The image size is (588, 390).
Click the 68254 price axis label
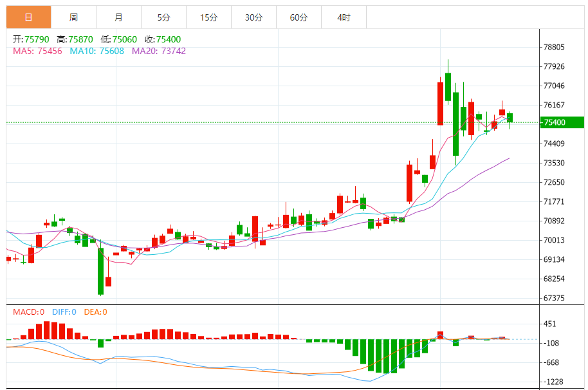554,279
